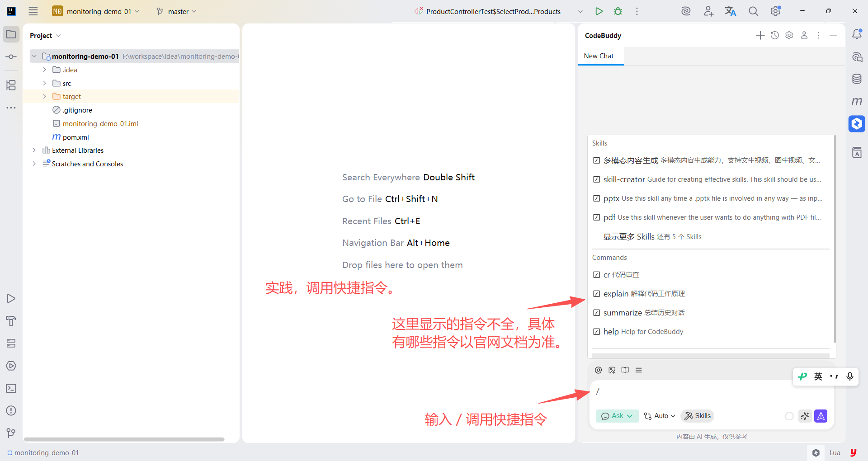Select the help command
Screen dimensions: 868x461
tap(711, 332)
